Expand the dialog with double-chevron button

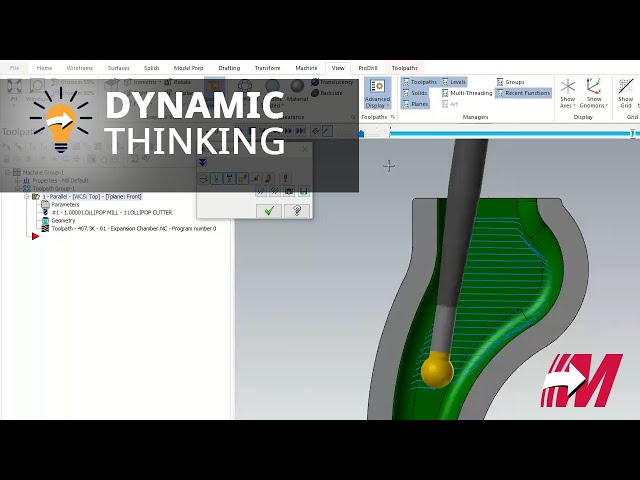coord(202,162)
